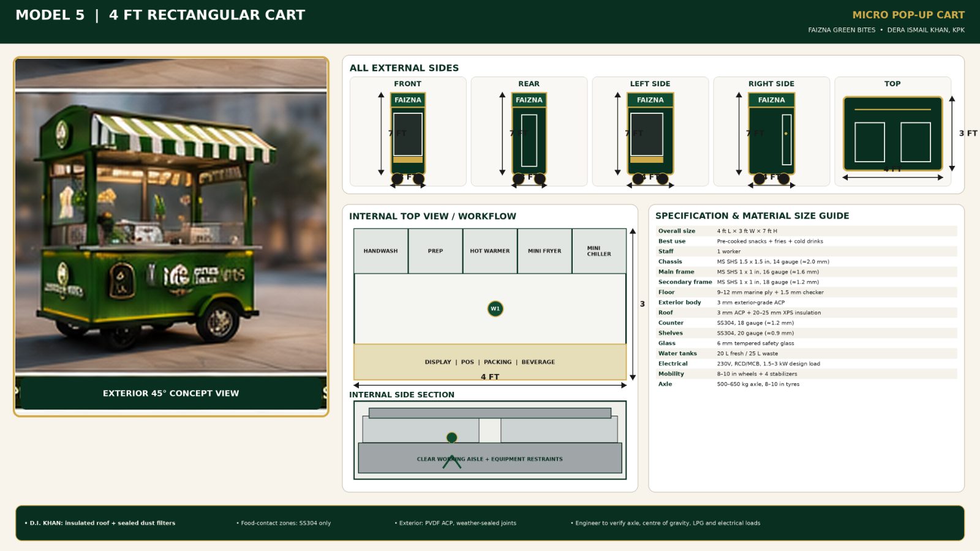Click the Engineer to verify axle footer note
Image resolution: width=980 pixels, height=551 pixels.
pos(665,523)
